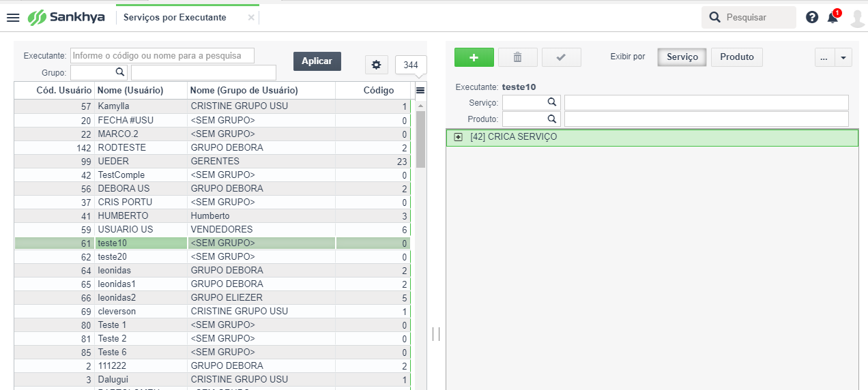Open the user profile avatar
This screenshot has width=868, height=390.
(857, 18)
